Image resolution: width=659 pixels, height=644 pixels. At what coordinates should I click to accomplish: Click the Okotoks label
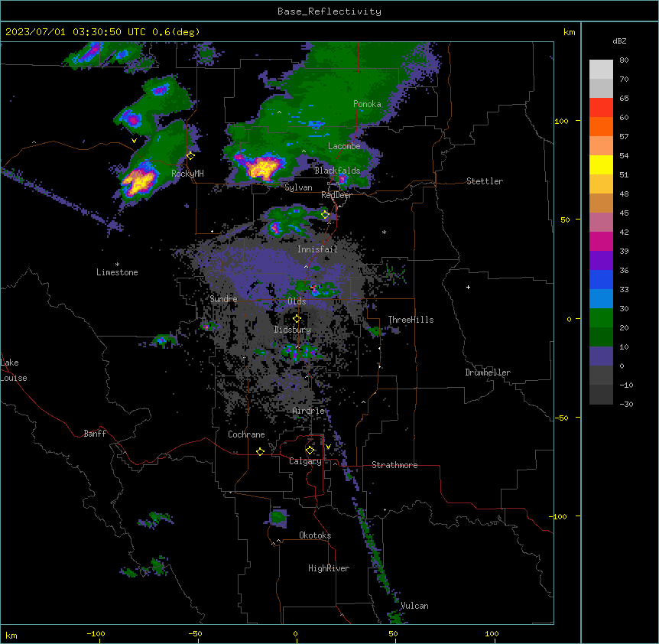pos(315,535)
